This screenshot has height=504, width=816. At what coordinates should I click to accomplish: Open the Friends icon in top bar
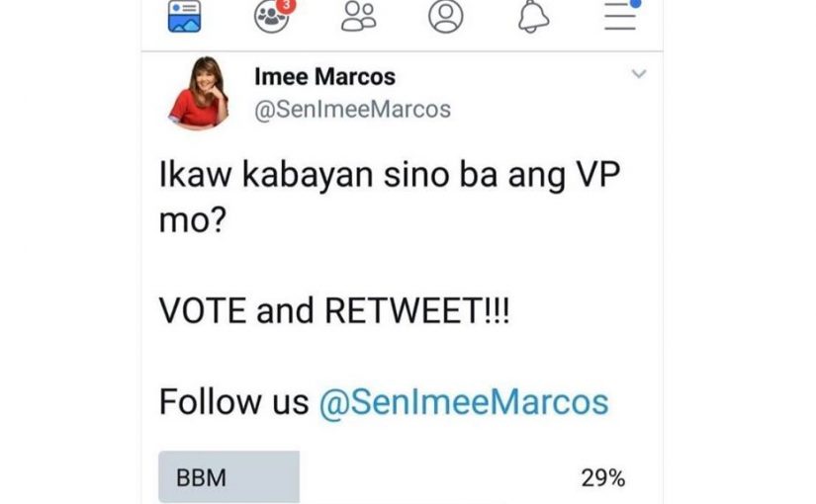[359, 16]
